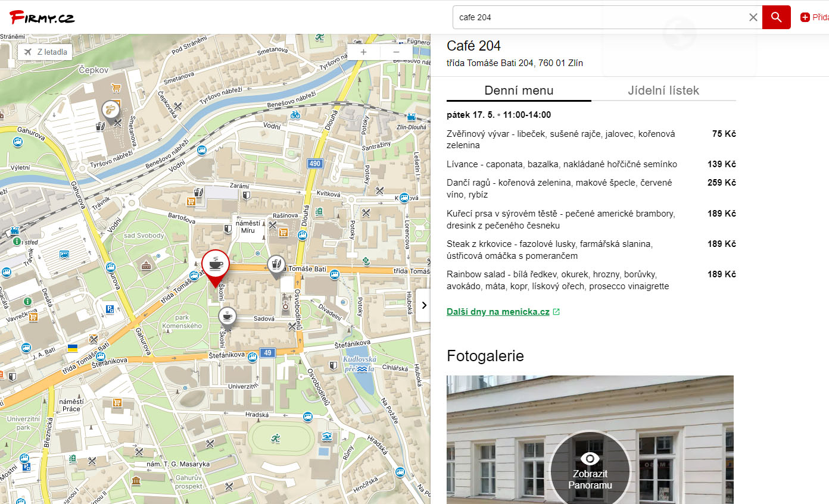Click Zobrazit Panoramu eye button
The image size is (829, 504).
click(590, 470)
